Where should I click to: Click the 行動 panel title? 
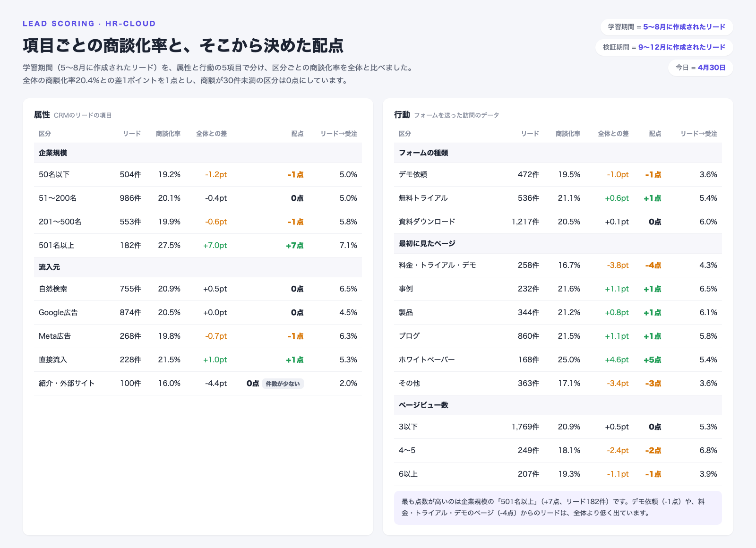tap(402, 115)
